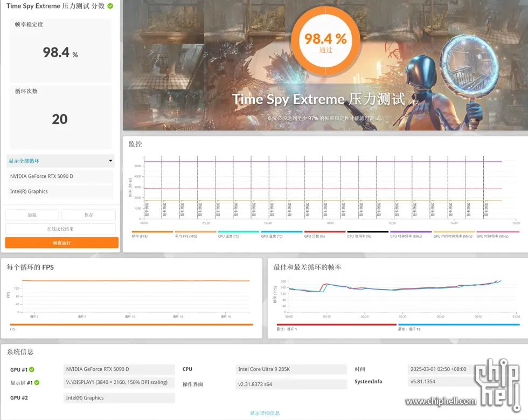Click the orange 再次运行 button
Viewport: 528px width, 420px height.
tap(61, 243)
